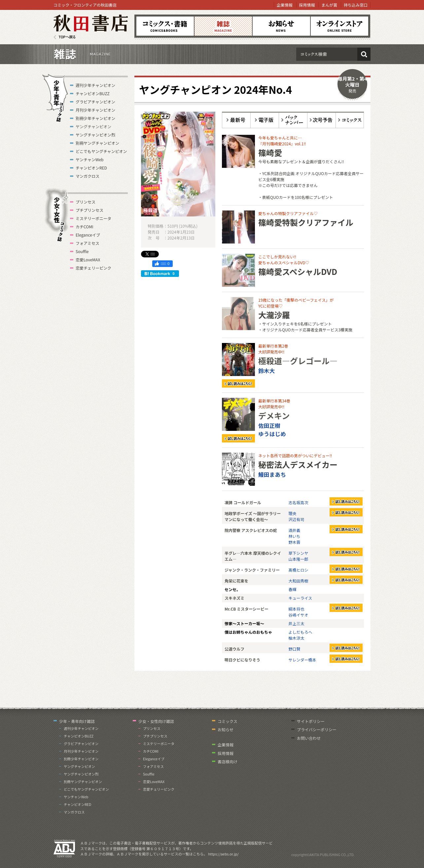Open author link 佐田正樹
The height and width of the screenshot is (868, 424).
tap(269, 426)
